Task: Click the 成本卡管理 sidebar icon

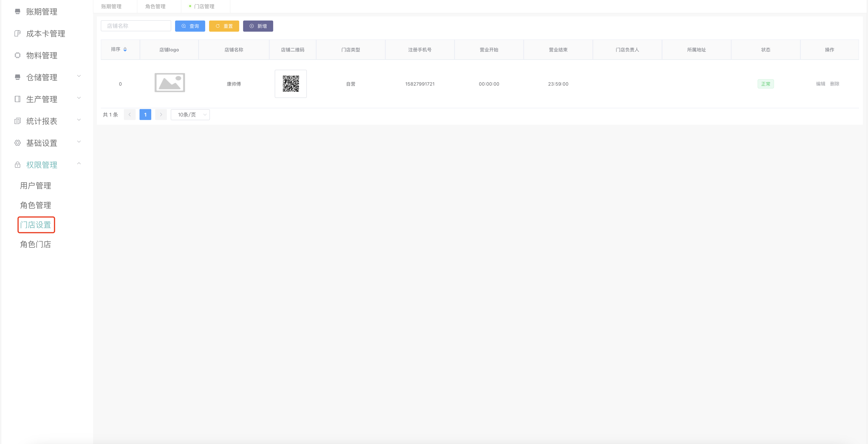Action: 18,33
